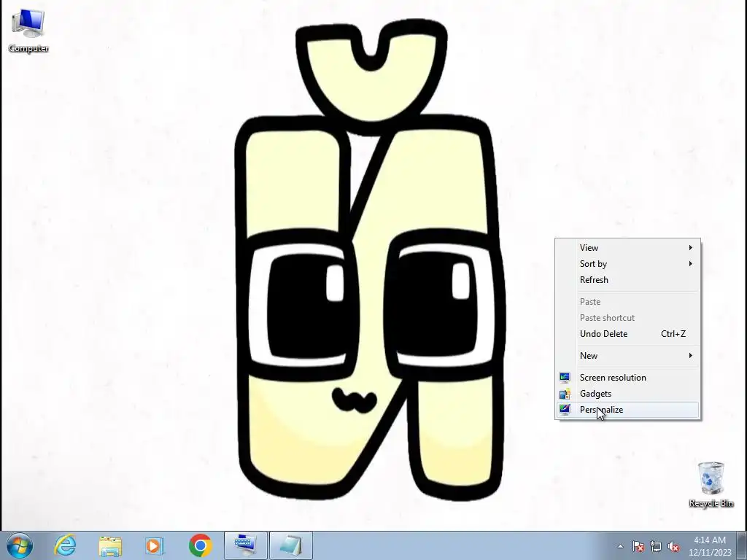Switch to the notepad-like taskbar app
Viewport: 747px width, 560px height.
[x=291, y=545]
